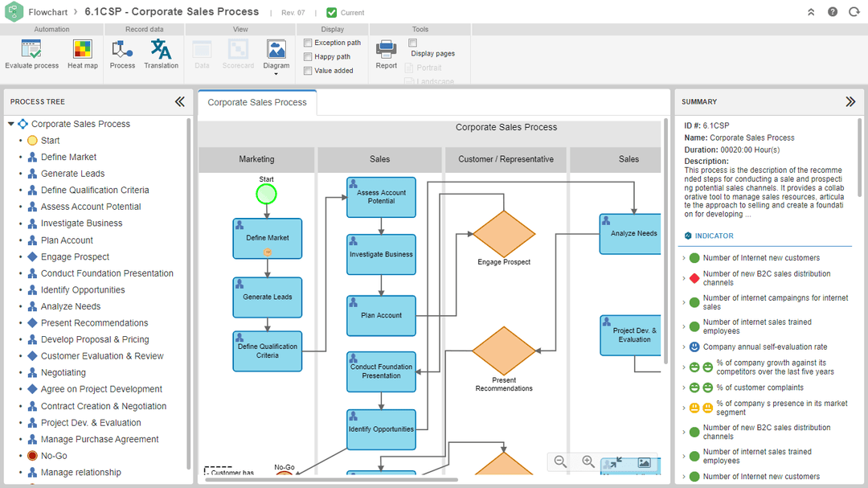Click the Flowchart breadcrumb link

coord(48,12)
